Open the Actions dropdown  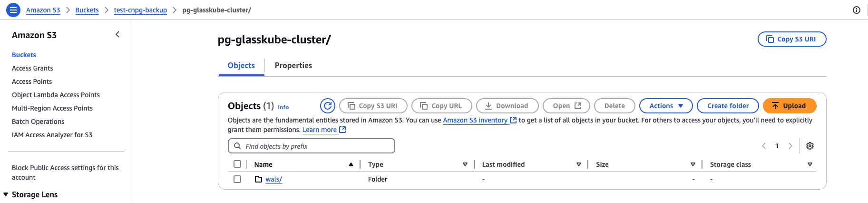click(666, 106)
